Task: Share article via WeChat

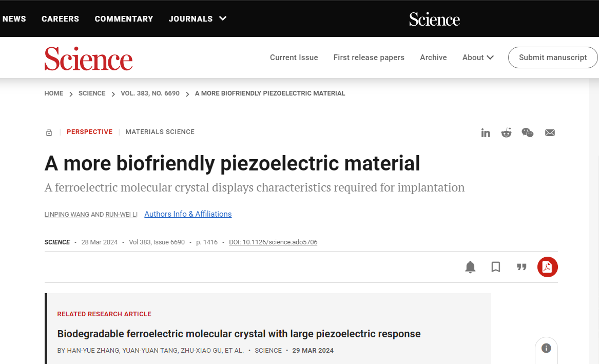Action: [528, 133]
